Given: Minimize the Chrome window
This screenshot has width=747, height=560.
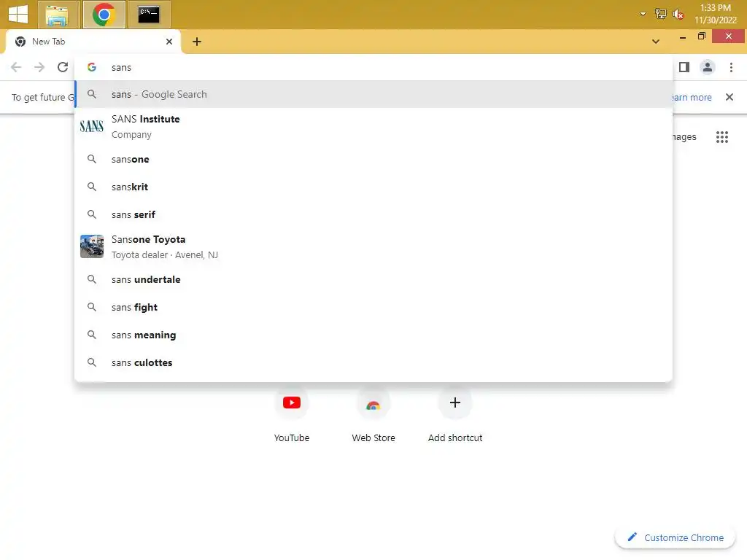Looking at the screenshot, I should tap(683, 36).
